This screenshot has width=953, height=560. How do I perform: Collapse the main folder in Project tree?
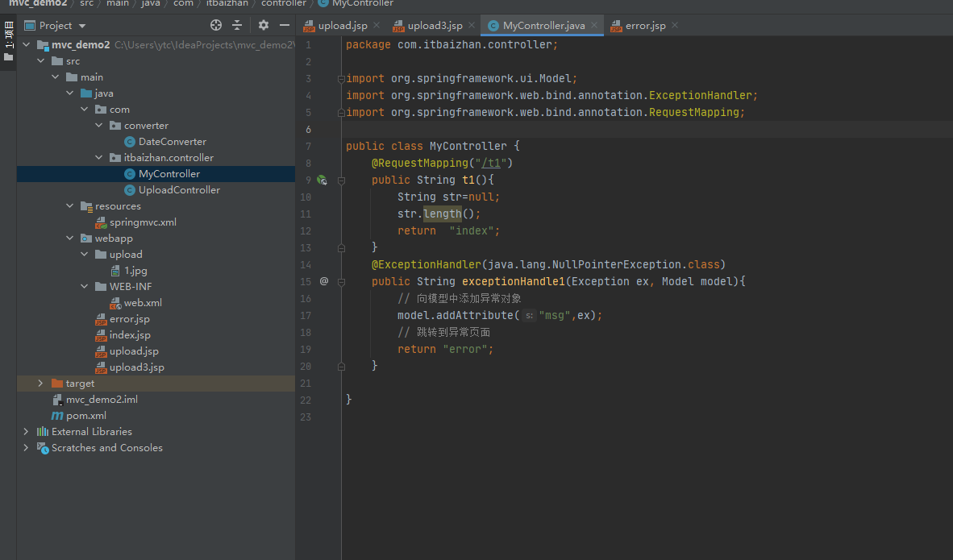pyautogui.click(x=56, y=77)
